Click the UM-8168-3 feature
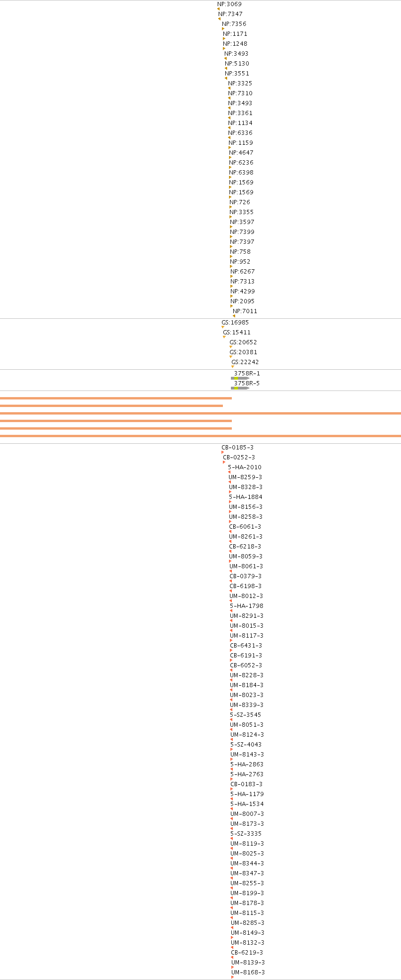Viewport: 401px width, 980px height. click(248, 972)
